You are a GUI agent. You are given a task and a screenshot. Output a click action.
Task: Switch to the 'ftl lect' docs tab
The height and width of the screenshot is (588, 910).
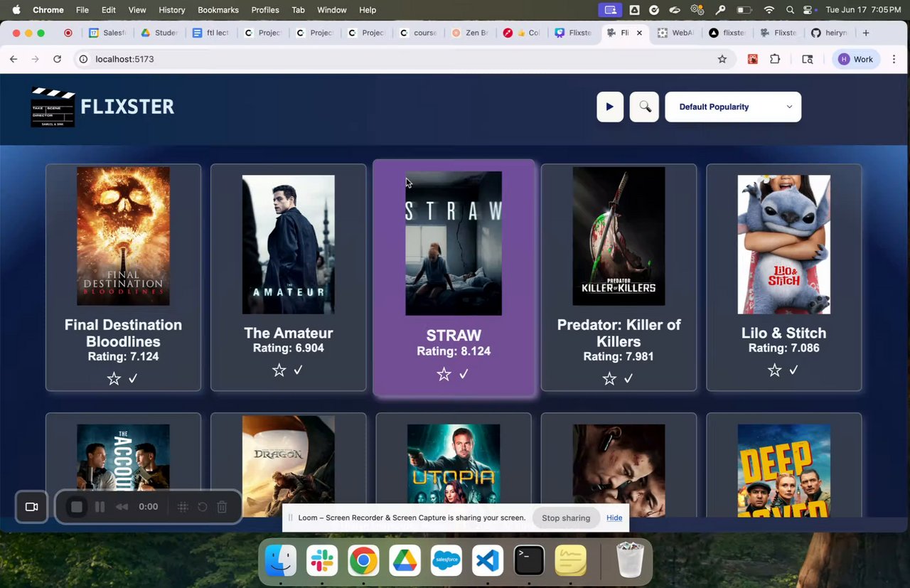click(x=210, y=33)
